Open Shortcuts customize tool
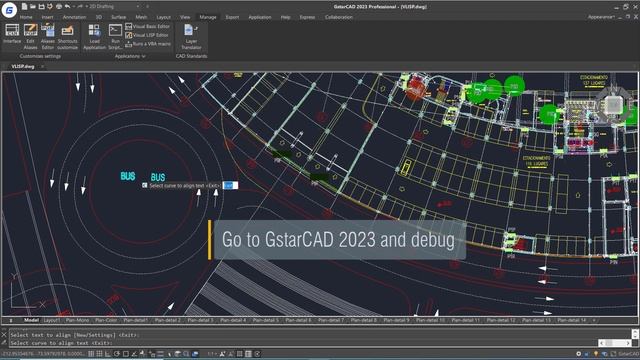Screen dimensions: 640x360 [x=67, y=36]
